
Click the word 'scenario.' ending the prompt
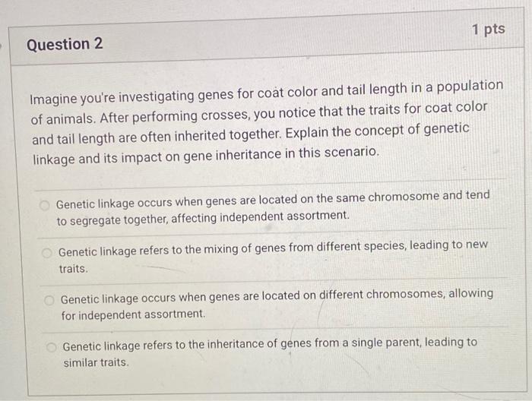click(x=351, y=152)
